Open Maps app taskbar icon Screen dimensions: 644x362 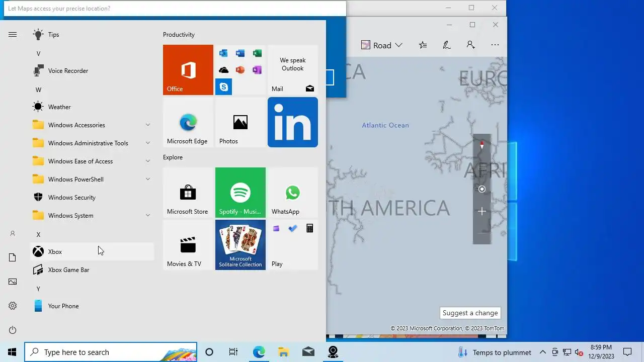333,352
